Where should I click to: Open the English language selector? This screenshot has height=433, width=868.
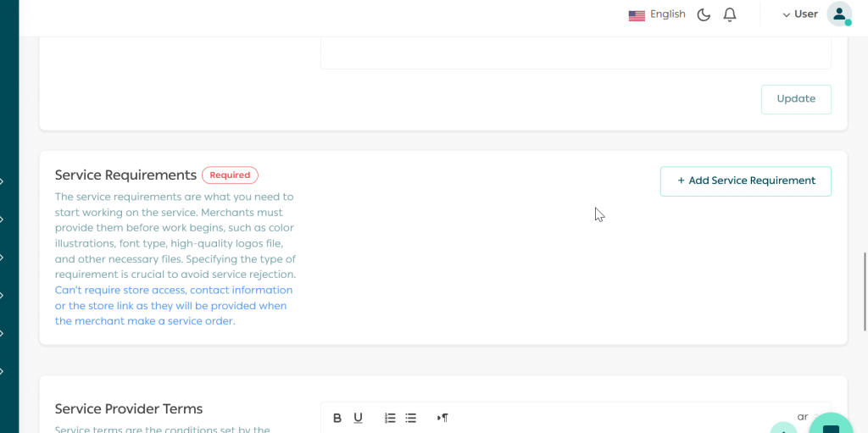pyautogui.click(x=657, y=14)
